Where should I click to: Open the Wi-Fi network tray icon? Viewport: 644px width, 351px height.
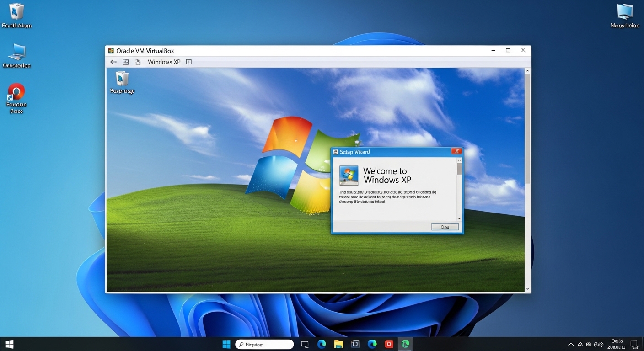599,344
